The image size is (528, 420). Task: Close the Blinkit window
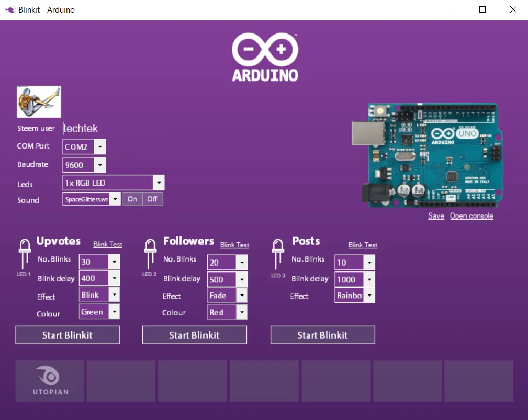513,9
